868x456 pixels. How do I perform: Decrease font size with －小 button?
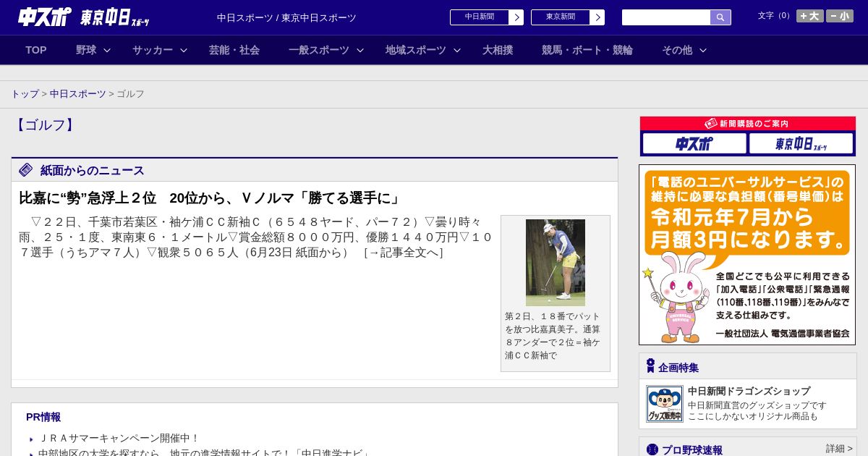point(840,16)
